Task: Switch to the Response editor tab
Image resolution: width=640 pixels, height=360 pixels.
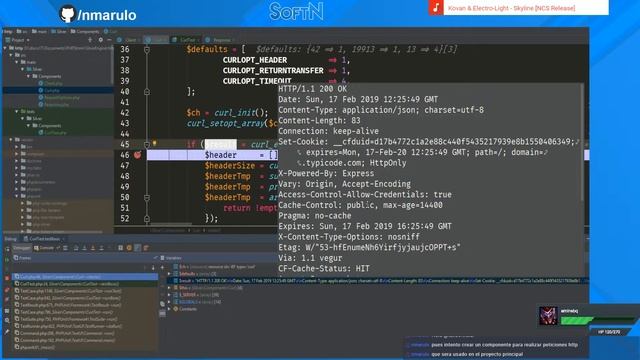Action: pyautogui.click(x=220, y=40)
